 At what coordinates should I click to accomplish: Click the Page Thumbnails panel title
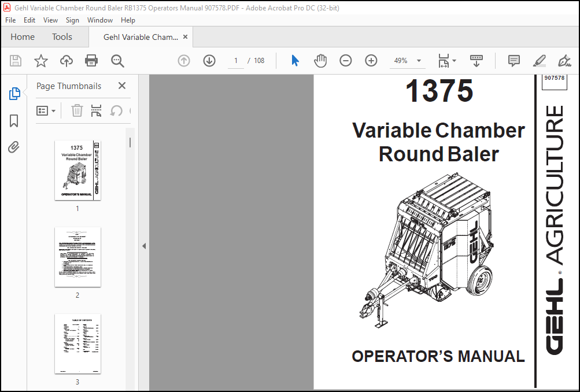(69, 86)
